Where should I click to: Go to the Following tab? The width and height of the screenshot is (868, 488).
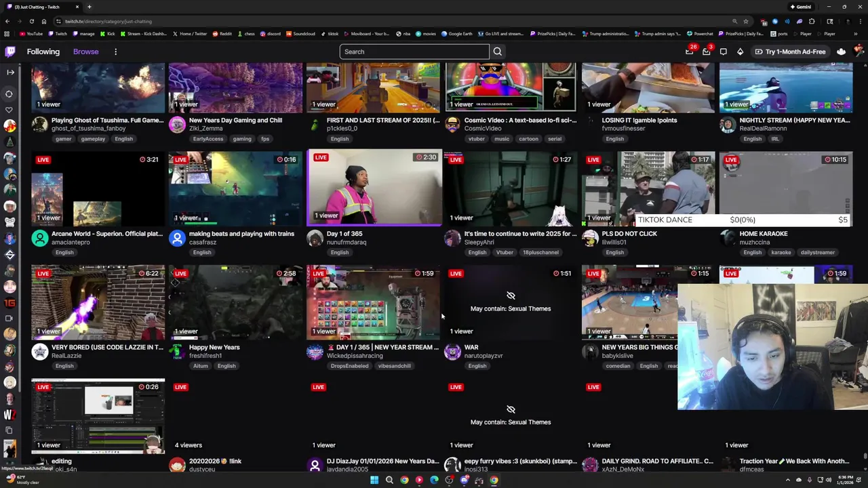tap(43, 52)
